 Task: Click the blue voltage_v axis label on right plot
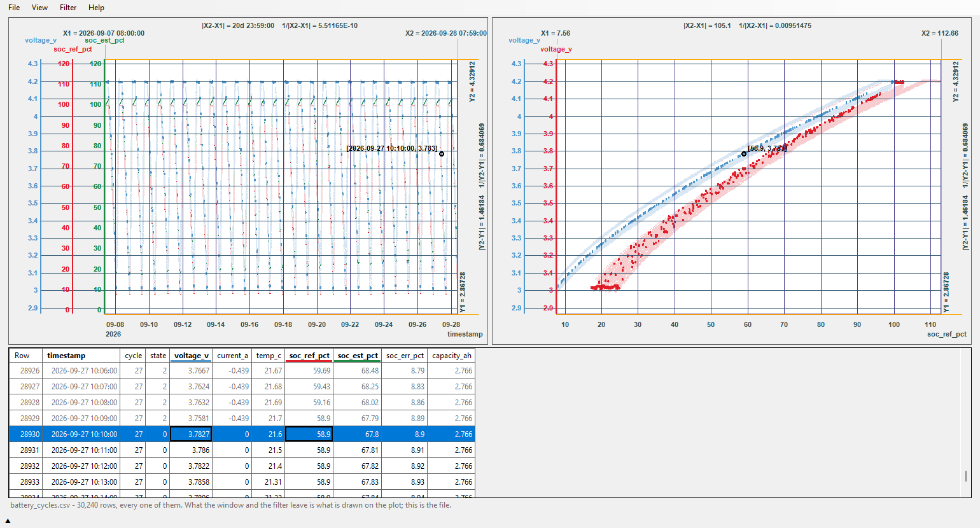pyautogui.click(x=524, y=40)
